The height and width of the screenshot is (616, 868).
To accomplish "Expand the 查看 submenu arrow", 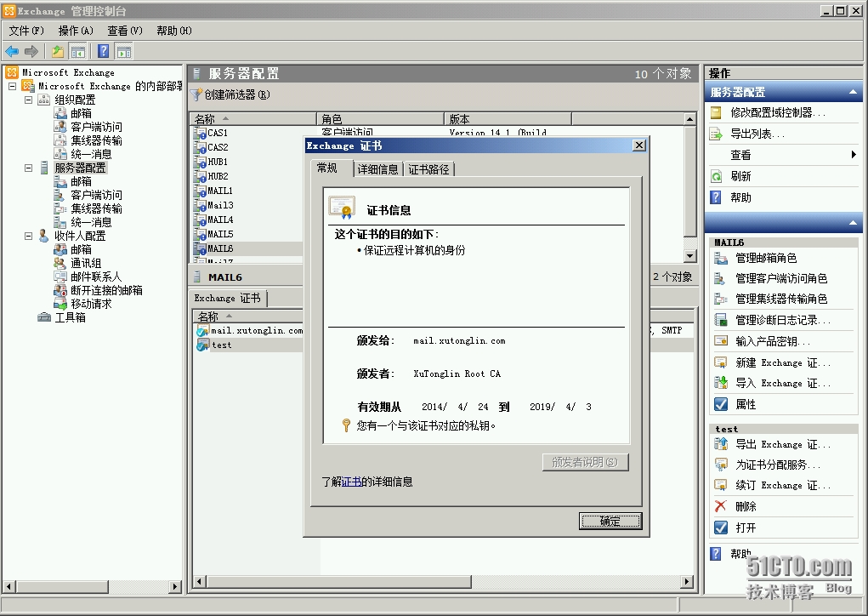I will tap(854, 155).
